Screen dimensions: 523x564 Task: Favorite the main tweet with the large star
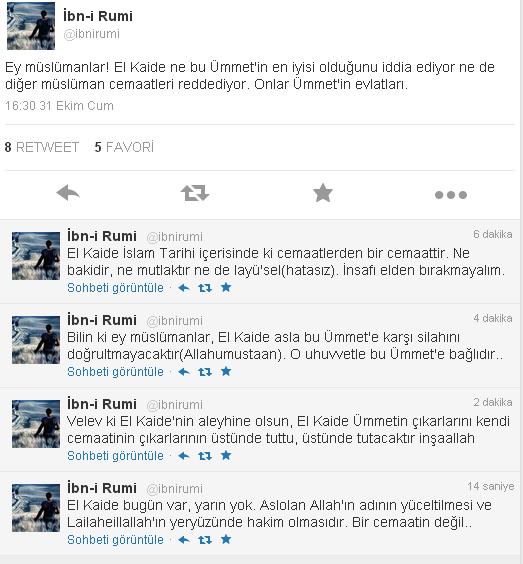pos(323,193)
